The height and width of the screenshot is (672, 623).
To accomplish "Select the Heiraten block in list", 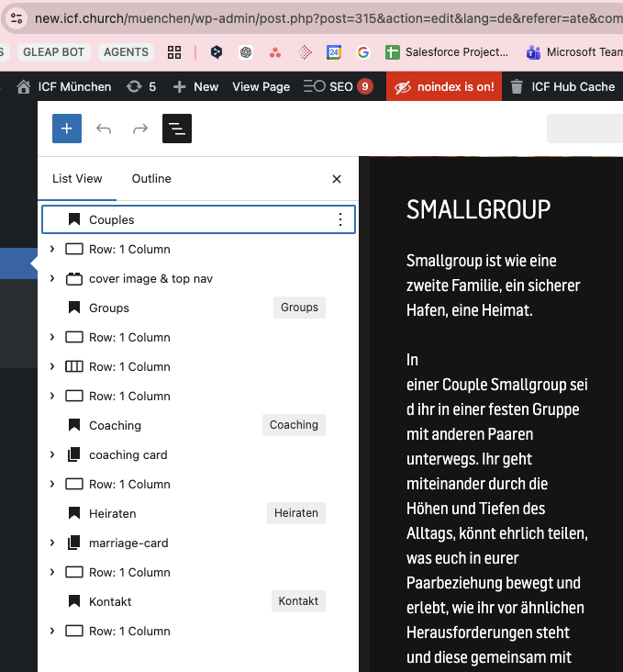I will 112,513.
